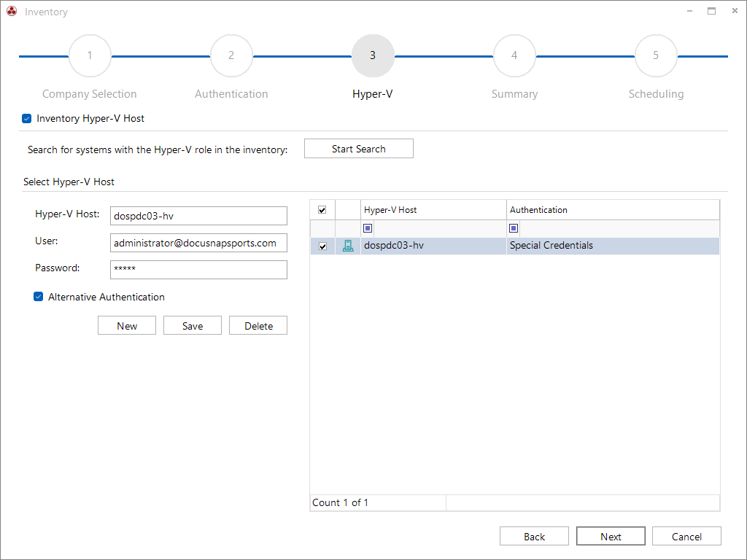Save the Hyper-V host entry

click(193, 325)
